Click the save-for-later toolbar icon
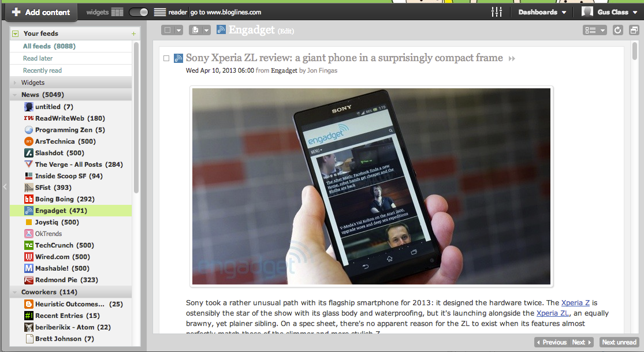644x352 pixels. click(196, 30)
